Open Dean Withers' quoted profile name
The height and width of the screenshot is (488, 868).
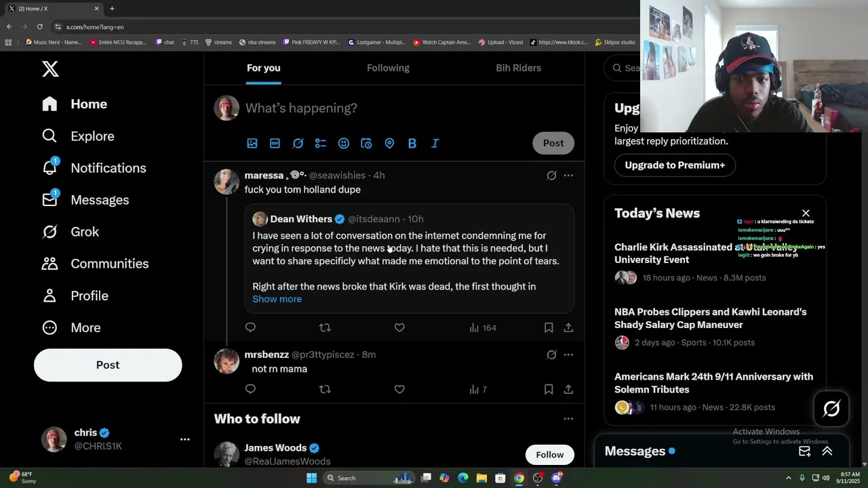(301, 219)
